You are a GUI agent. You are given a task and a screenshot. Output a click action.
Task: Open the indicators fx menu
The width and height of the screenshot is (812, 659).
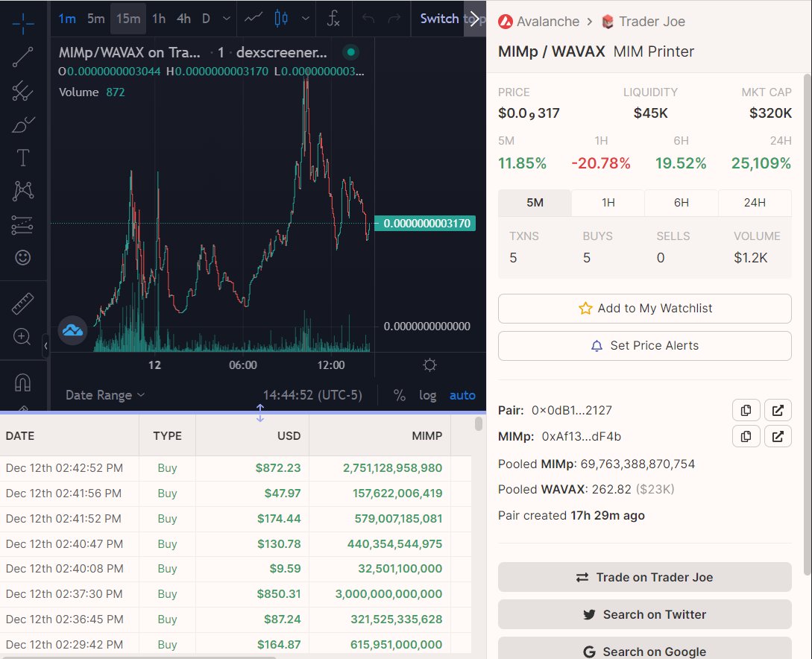(333, 19)
